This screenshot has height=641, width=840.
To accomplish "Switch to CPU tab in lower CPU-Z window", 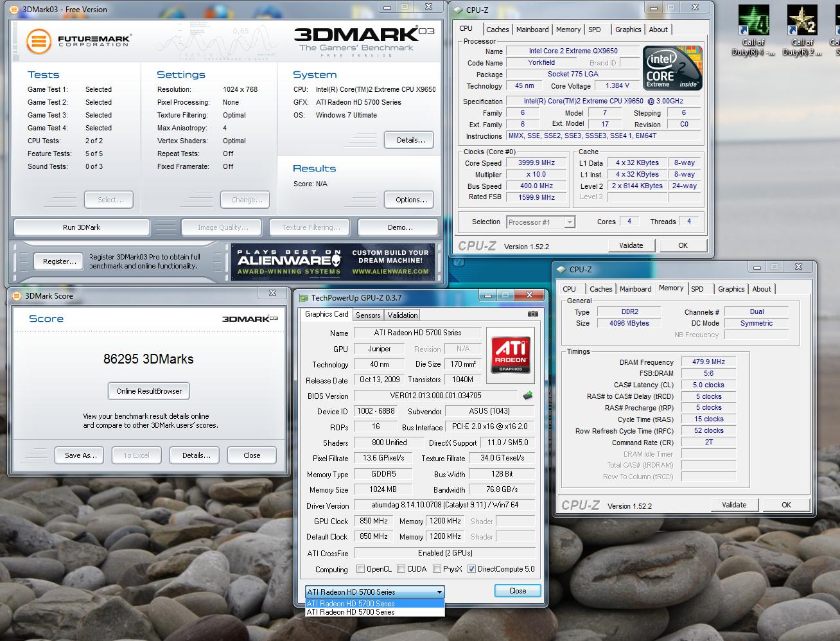I will (570, 289).
